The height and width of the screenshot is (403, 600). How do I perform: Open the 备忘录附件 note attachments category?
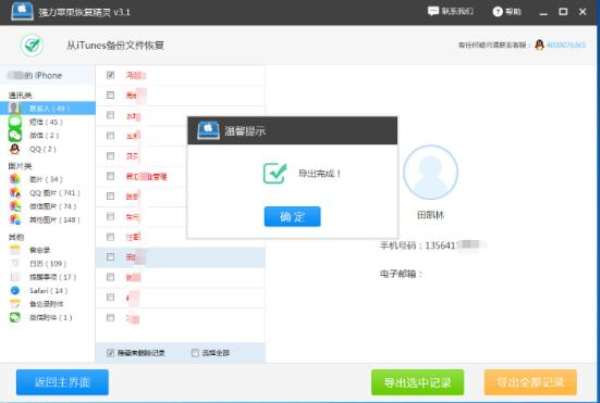pos(46,304)
